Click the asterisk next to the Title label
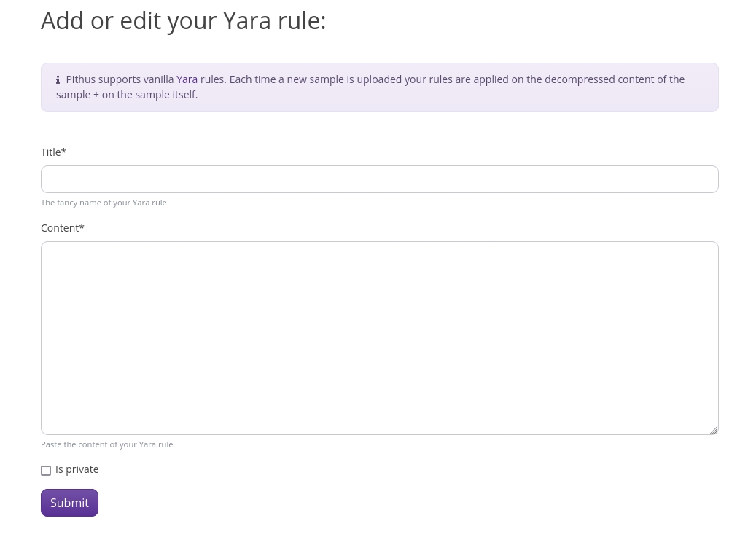756x537 pixels. pyautogui.click(x=64, y=152)
